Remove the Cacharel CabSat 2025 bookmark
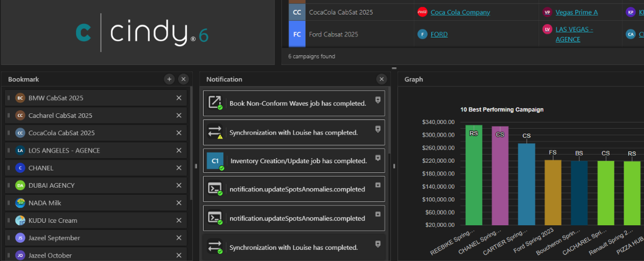Screen dimensions: 644x261 179,116
